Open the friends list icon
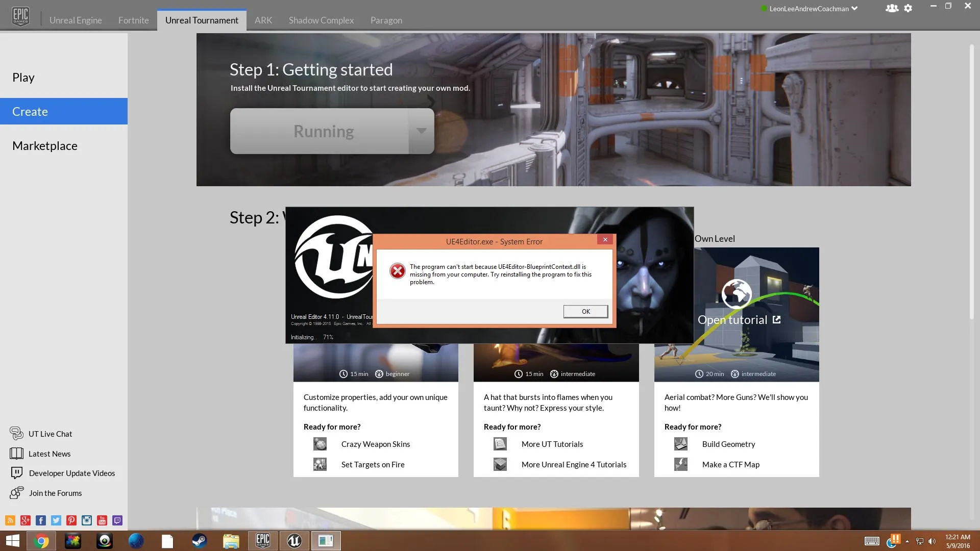Image resolution: width=980 pixels, height=551 pixels. tap(892, 8)
